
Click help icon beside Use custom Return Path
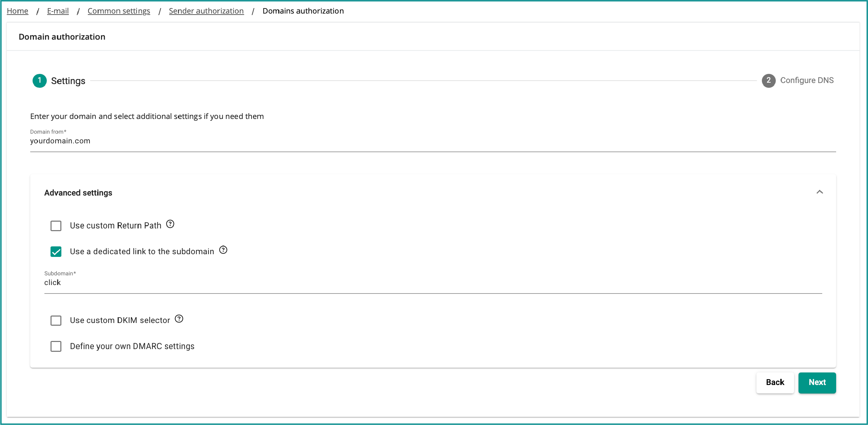pyautogui.click(x=170, y=224)
